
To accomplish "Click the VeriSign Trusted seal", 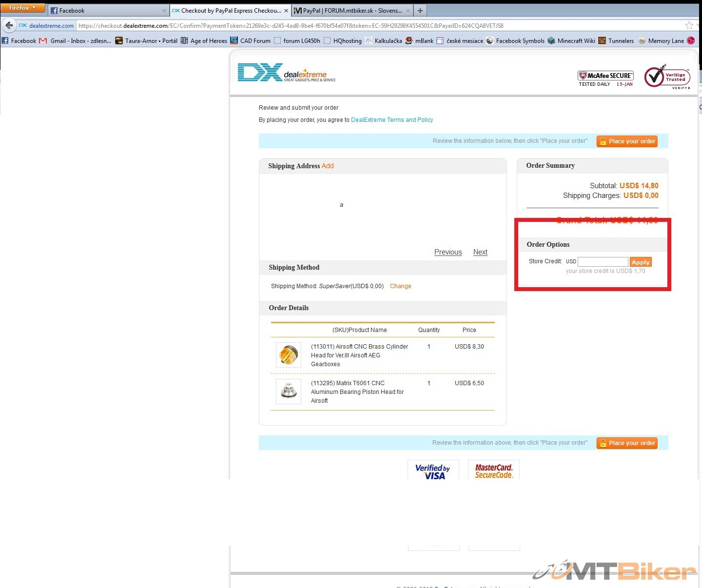I will coord(667,77).
